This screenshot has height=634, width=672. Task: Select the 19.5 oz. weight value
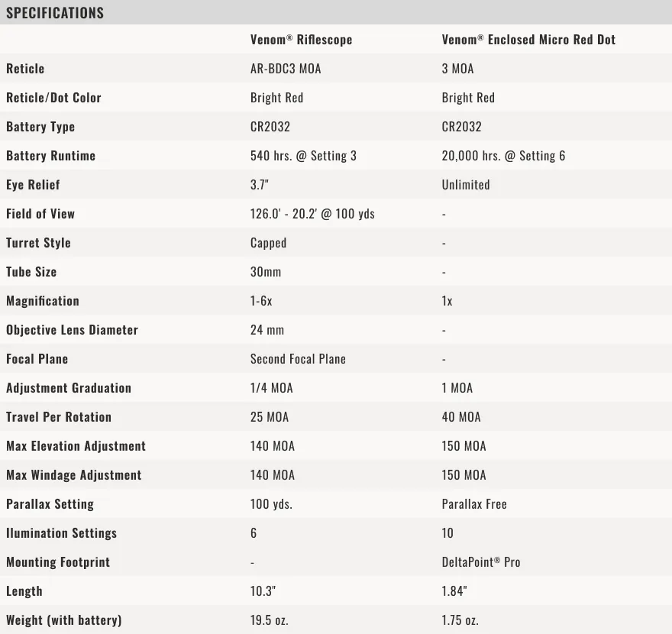pyautogui.click(x=270, y=620)
